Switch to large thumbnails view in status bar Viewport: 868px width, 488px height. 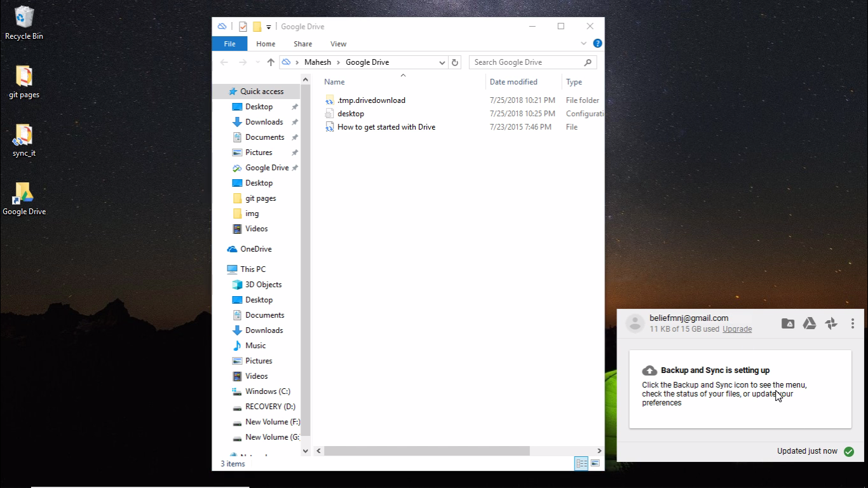[x=595, y=464]
